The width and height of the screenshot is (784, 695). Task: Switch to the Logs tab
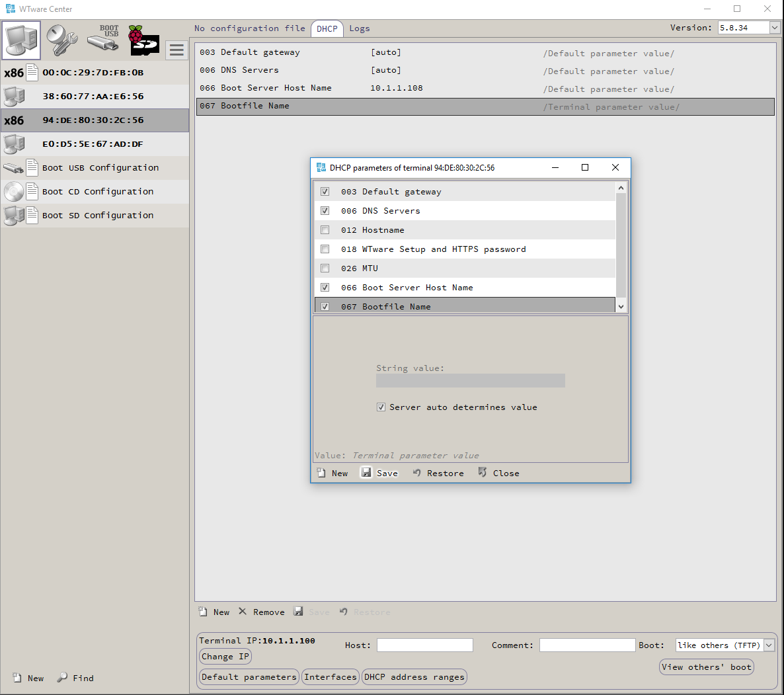(360, 28)
